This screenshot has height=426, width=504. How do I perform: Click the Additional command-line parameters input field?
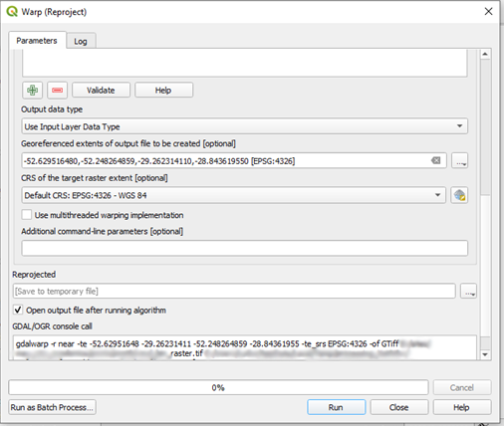coord(245,248)
